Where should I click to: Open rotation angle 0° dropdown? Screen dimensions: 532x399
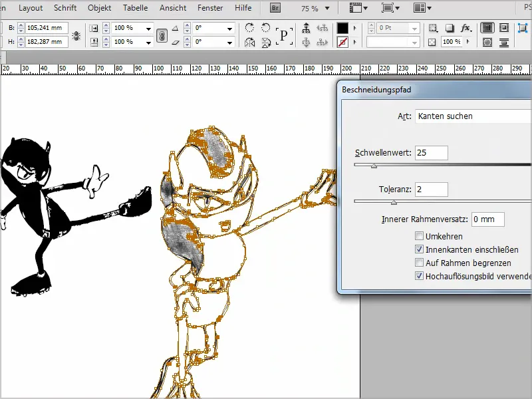[x=229, y=29]
